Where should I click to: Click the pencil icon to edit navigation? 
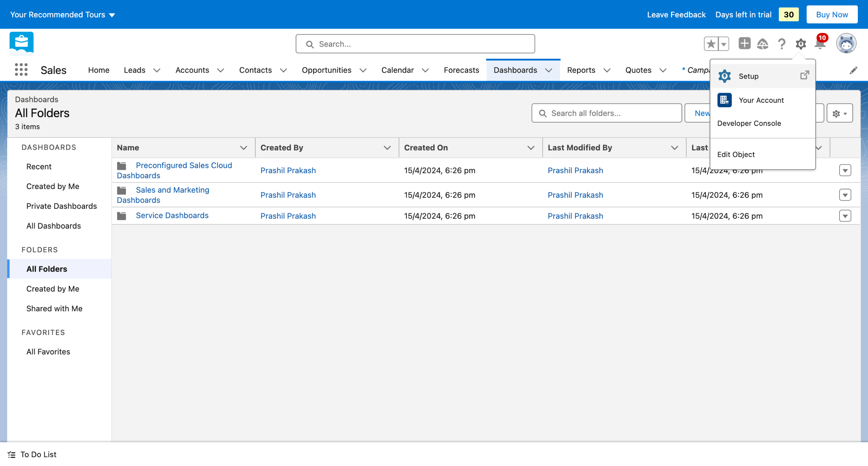coord(853,70)
